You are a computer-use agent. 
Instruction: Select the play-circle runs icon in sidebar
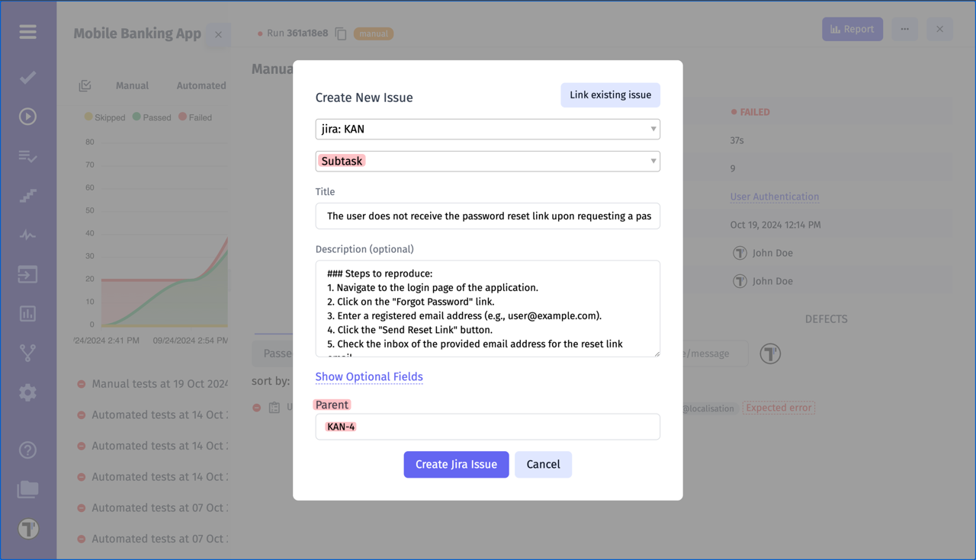(x=27, y=116)
